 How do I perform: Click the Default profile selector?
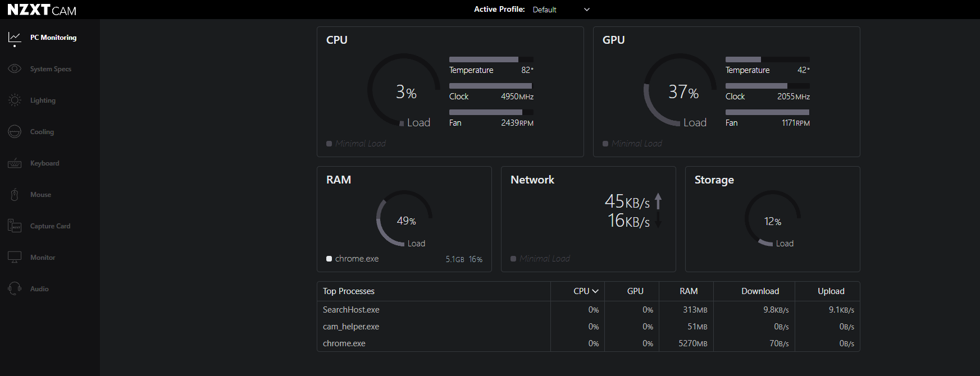click(545, 10)
